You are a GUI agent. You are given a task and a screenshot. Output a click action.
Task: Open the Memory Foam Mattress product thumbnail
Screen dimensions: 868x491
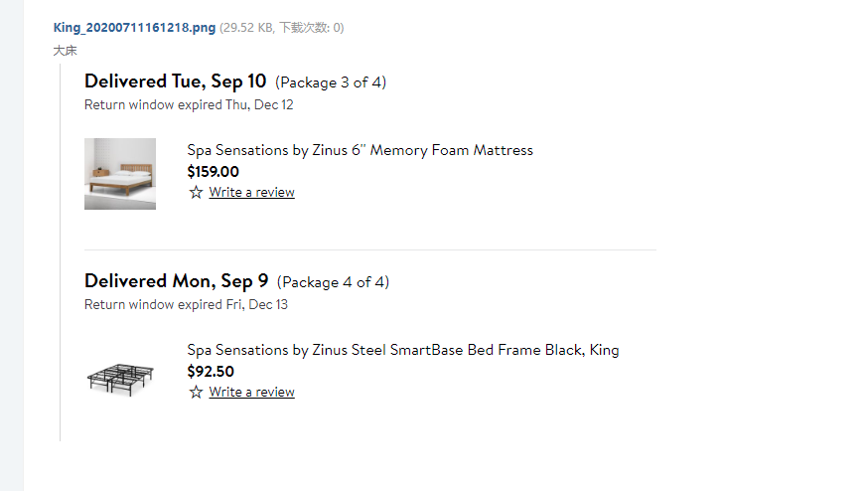coord(120,174)
